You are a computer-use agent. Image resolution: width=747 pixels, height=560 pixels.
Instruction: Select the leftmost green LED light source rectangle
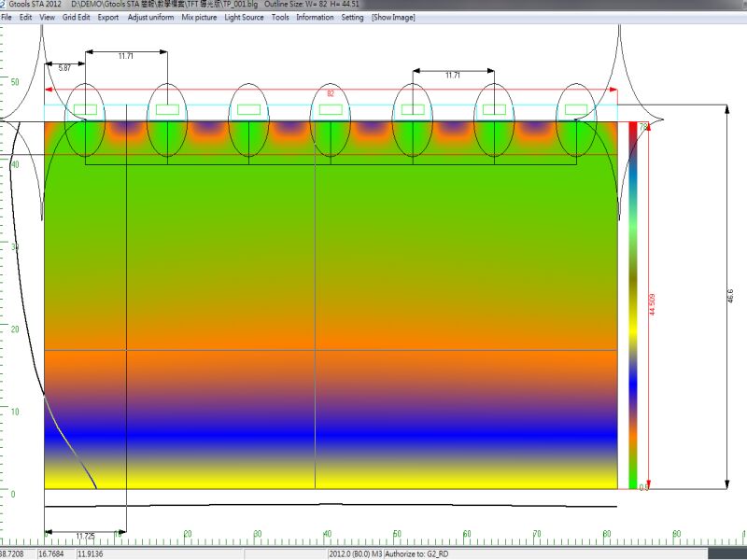pyautogui.click(x=85, y=109)
